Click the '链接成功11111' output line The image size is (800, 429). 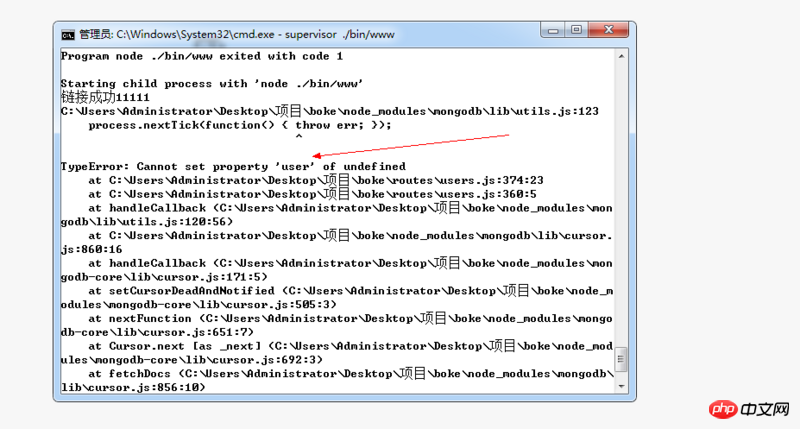105,97
